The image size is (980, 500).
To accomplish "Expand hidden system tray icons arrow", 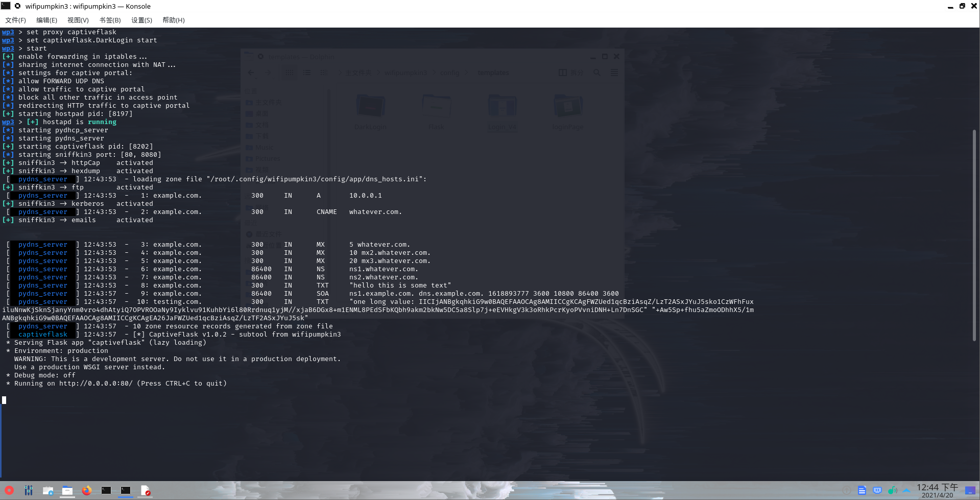I will click(906, 490).
